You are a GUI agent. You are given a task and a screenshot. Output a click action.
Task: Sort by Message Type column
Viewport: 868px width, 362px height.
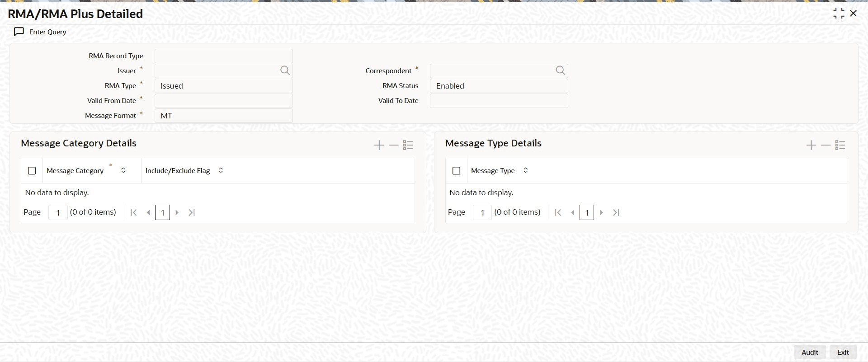pyautogui.click(x=525, y=170)
